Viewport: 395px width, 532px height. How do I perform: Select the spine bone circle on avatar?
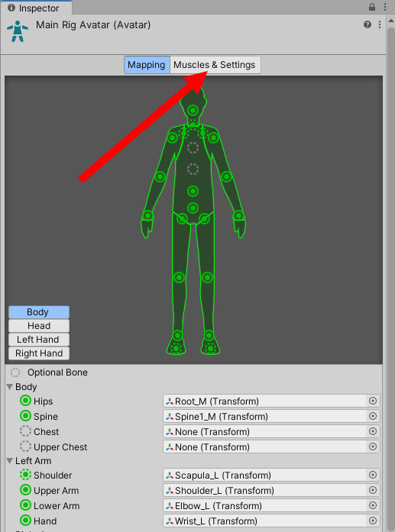coord(193,191)
